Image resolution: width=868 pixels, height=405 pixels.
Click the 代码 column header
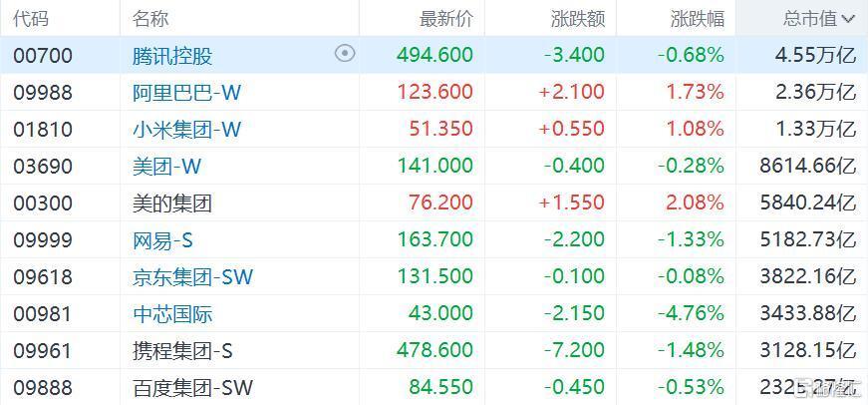(x=31, y=19)
